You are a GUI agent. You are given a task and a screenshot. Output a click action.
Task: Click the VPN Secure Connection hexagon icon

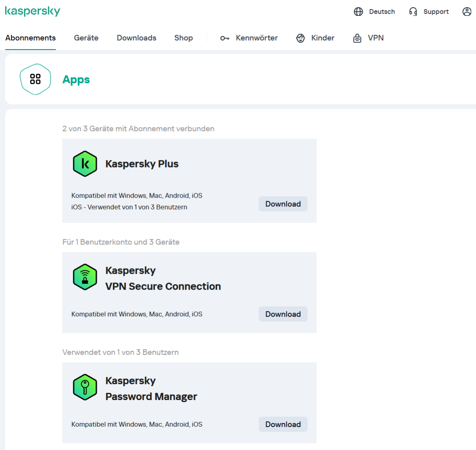coord(85,277)
